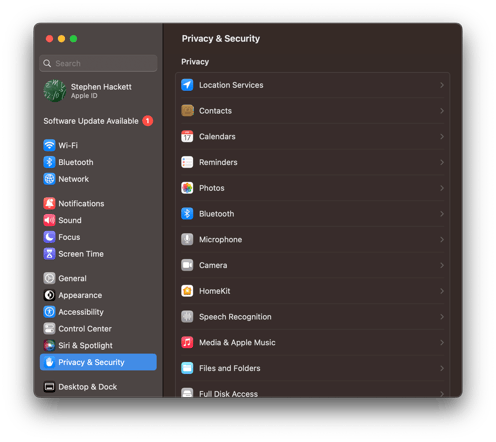Click the Camera icon

coord(187,265)
